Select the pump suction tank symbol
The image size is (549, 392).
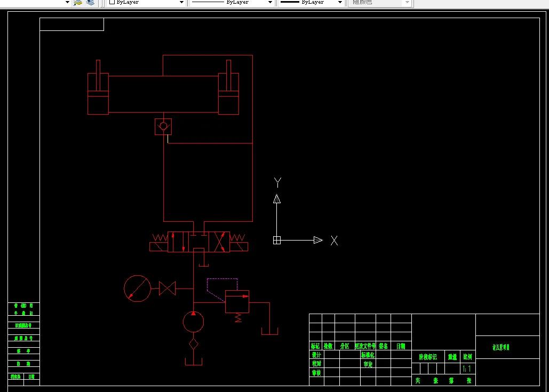(x=194, y=362)
